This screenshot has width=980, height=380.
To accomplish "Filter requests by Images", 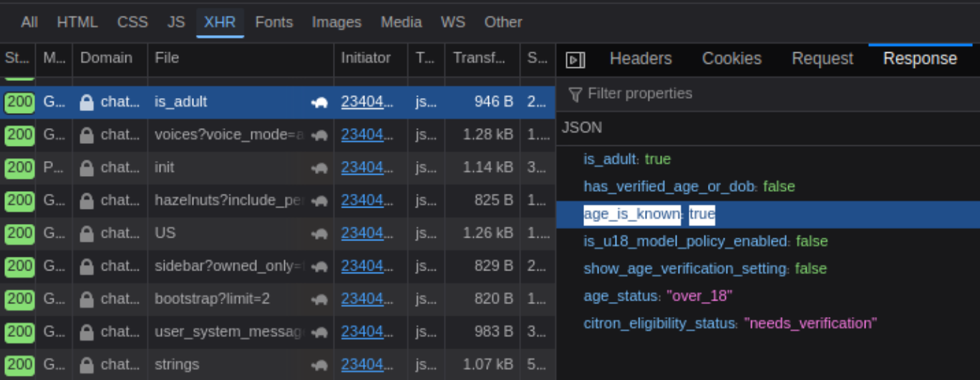I will [x=336, y=22].
